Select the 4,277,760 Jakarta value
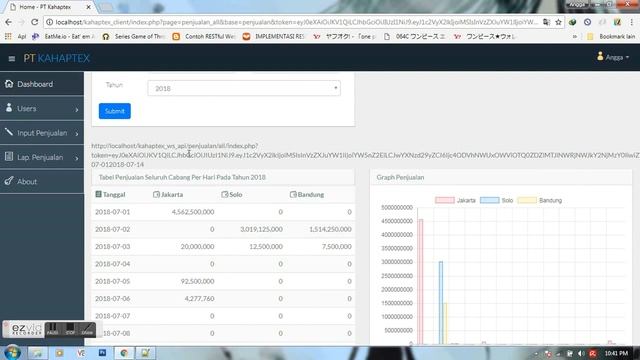Viewport: 640px width, 360px height. click(x=199, y=299)
